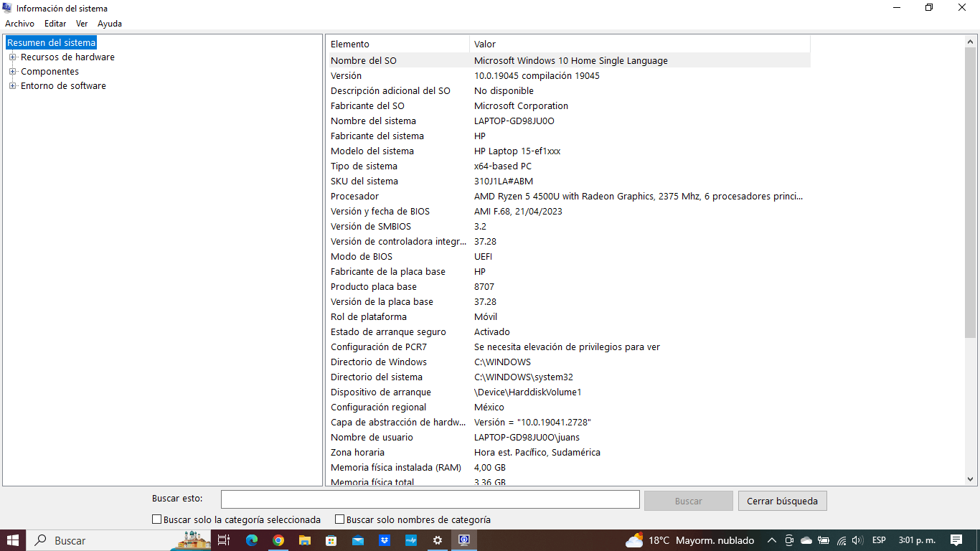Open the Archivo menu
This screenshot has width=980, height=551.
pos(19,24)
